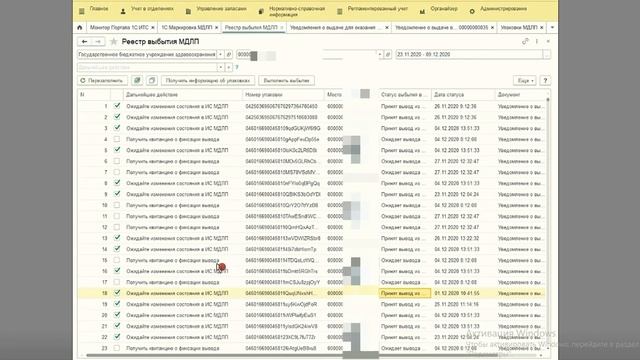Select row 13 date with time 13:22:32
This screenshot has width=640, height=360.
point(462,238)
